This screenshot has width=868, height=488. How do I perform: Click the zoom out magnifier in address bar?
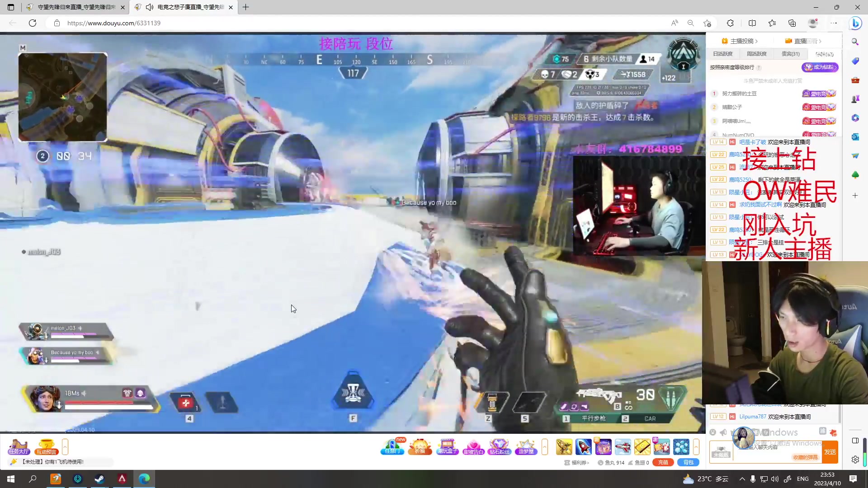(691, 23)
